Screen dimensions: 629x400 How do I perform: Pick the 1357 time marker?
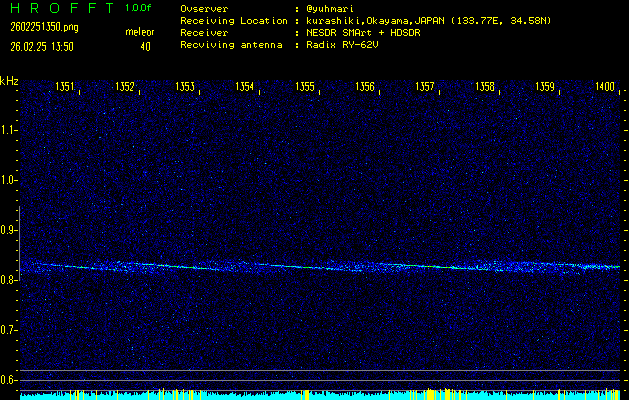pos(425,87)
